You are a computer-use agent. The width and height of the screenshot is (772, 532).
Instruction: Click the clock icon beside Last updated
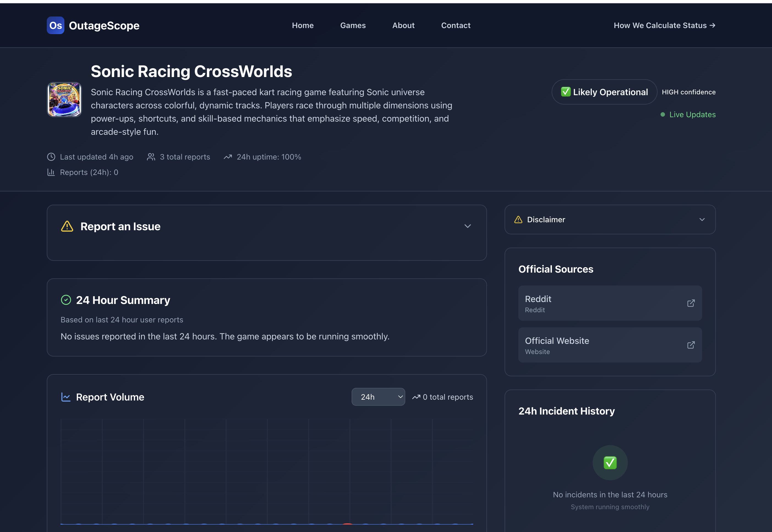pos(51,157)
